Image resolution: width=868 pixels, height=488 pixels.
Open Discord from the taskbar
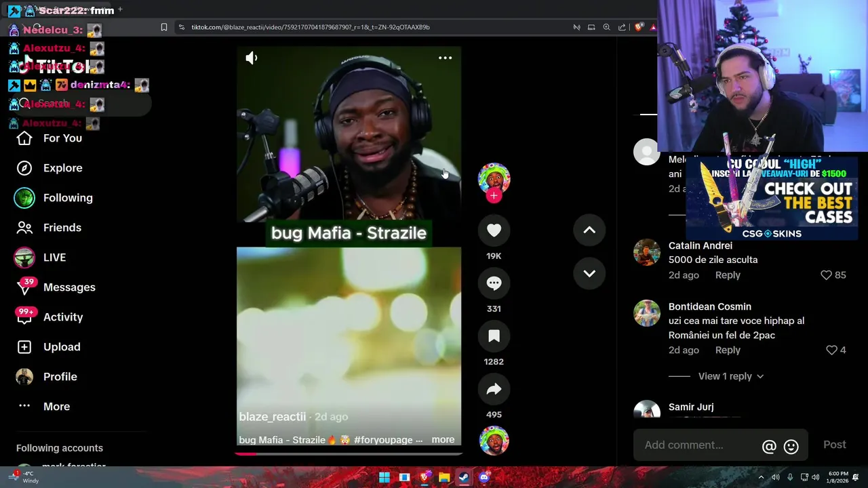pos(484,477)
